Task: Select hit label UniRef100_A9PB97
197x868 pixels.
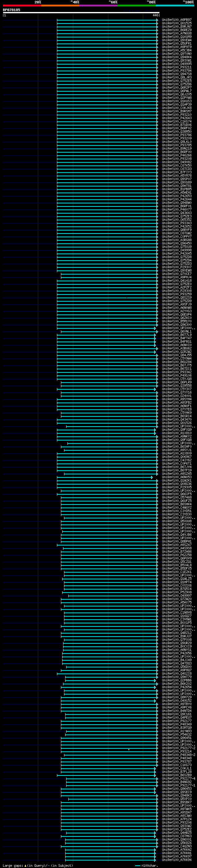Action: pos(176,20)
